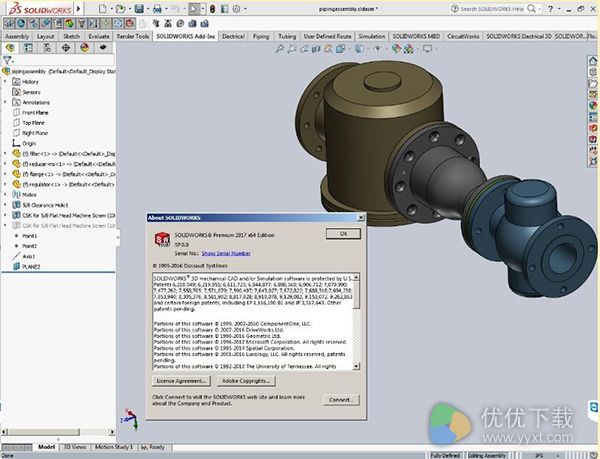Click the Search SOLIDWORKS Help field
600x459 pixels.
tap(492, 8)
